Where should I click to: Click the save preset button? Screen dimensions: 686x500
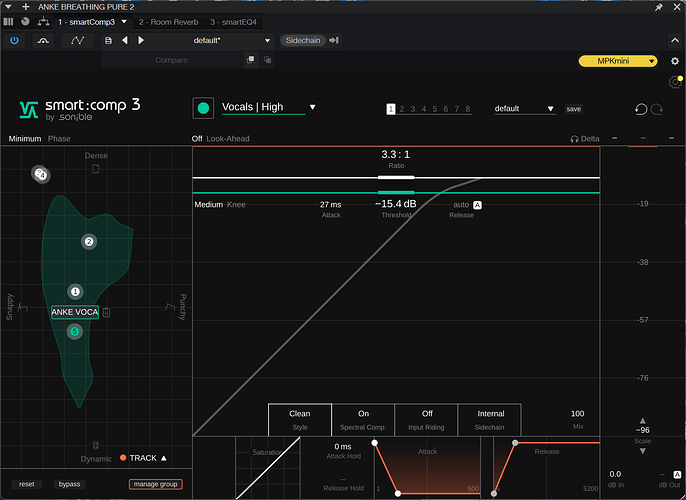(574, 109)
